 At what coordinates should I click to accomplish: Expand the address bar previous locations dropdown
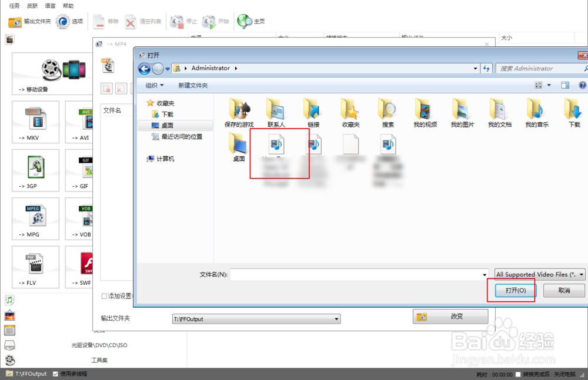pos(475,69)
